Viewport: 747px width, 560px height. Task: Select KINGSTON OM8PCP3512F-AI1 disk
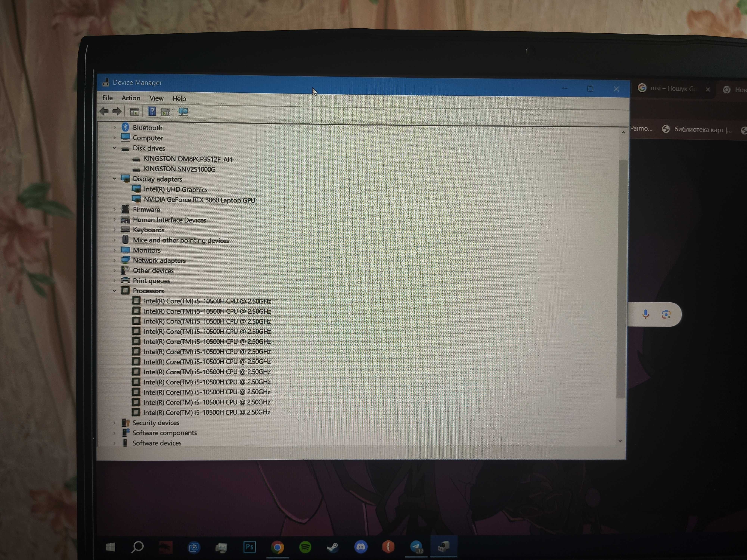point(188,159)
